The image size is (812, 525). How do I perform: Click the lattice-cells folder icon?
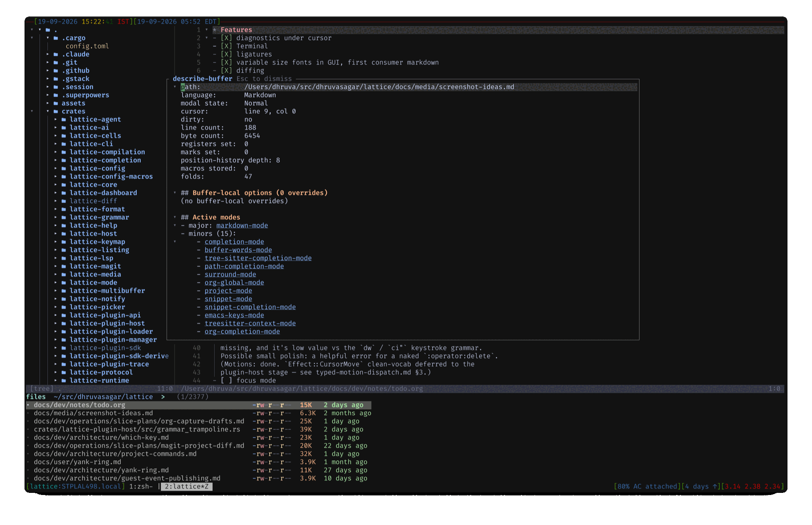pos(64,136)
